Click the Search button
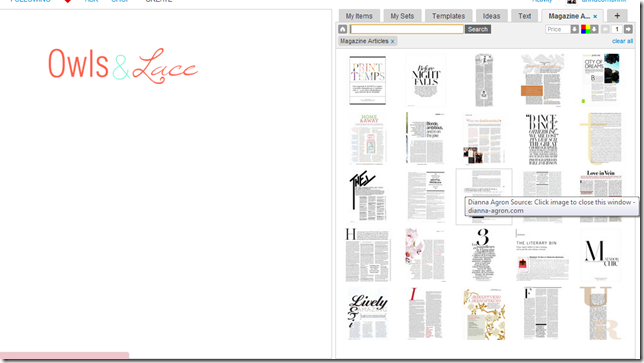The width and height of the screenshot is (644, 363). [x=478, y=29]
